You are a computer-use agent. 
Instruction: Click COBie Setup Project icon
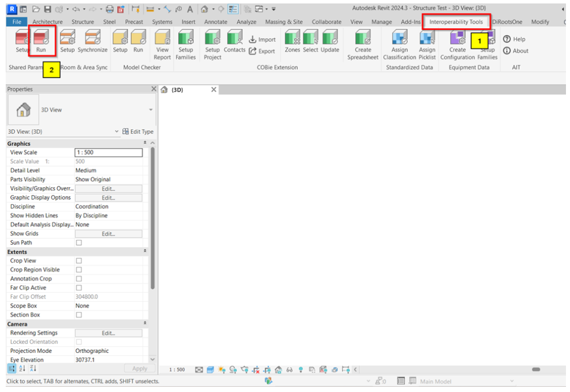(x=213, y=38)
